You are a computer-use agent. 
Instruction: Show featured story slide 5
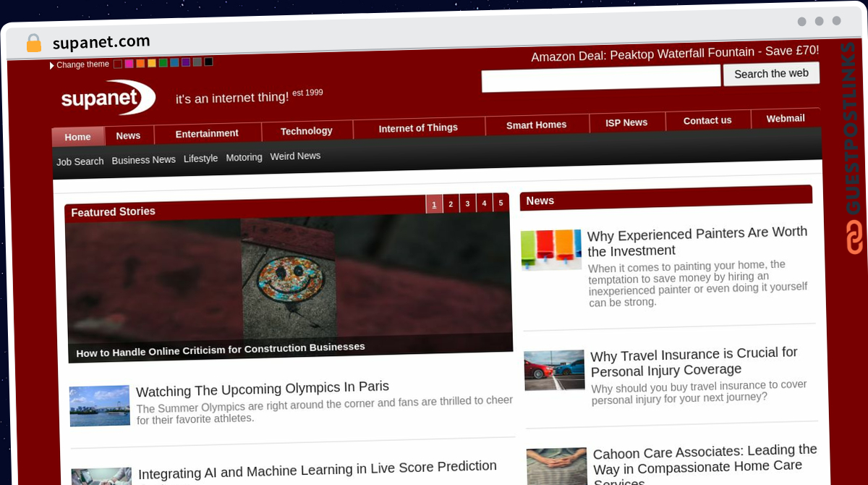click(x=501, y=203)
